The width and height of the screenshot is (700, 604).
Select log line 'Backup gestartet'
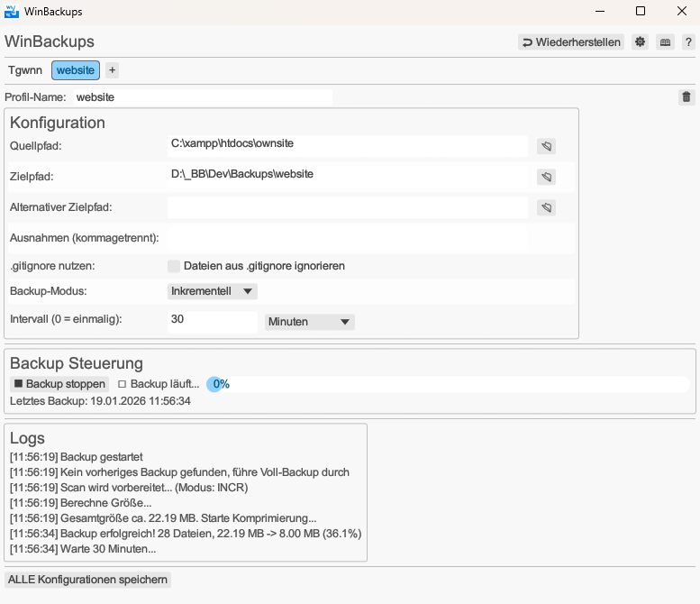pos(77,457)
